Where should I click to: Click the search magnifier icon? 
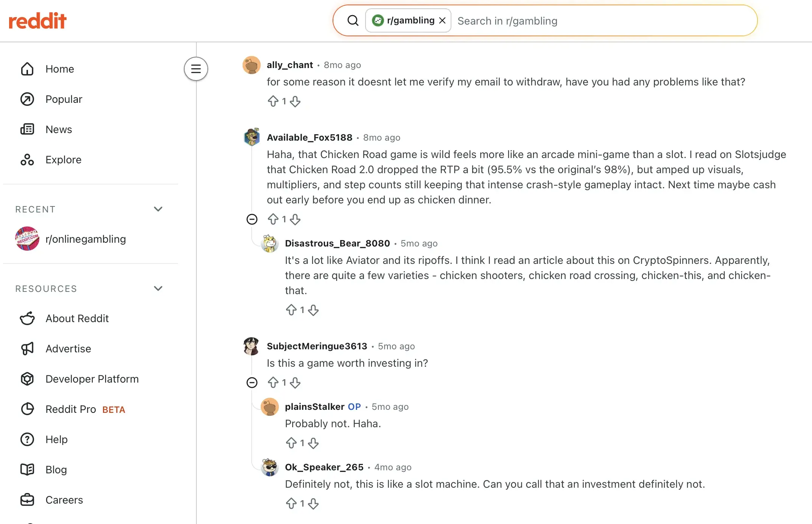point(353,20)
